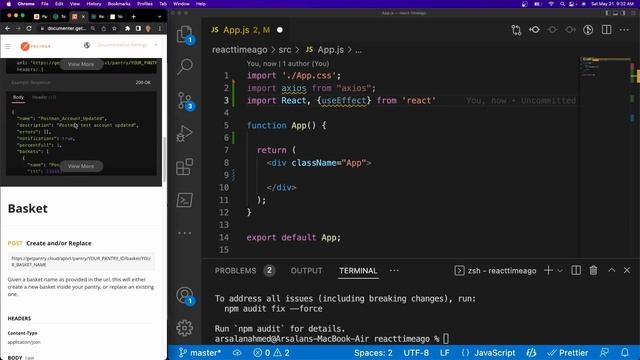Image resolution: width=640 pixels, height=360 pixels.
Task: Click the Open Changes git compare icon
Action: tap(516, 30)
